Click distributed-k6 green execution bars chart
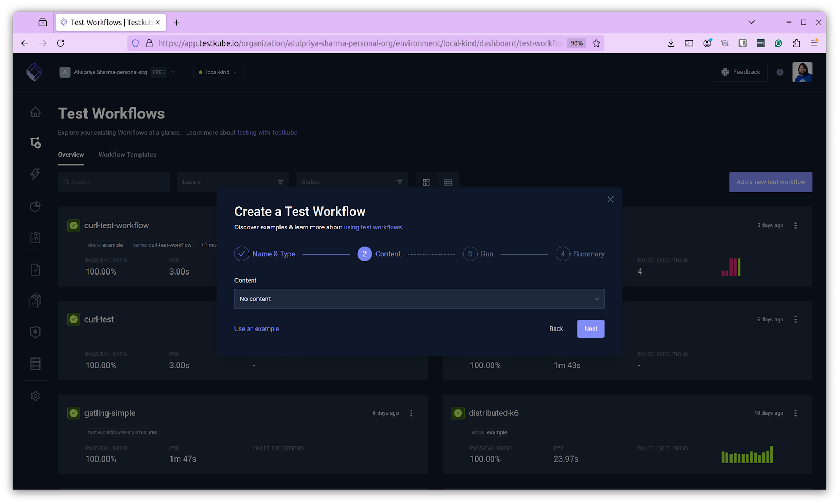839x504 pixels. pos(747,455)
